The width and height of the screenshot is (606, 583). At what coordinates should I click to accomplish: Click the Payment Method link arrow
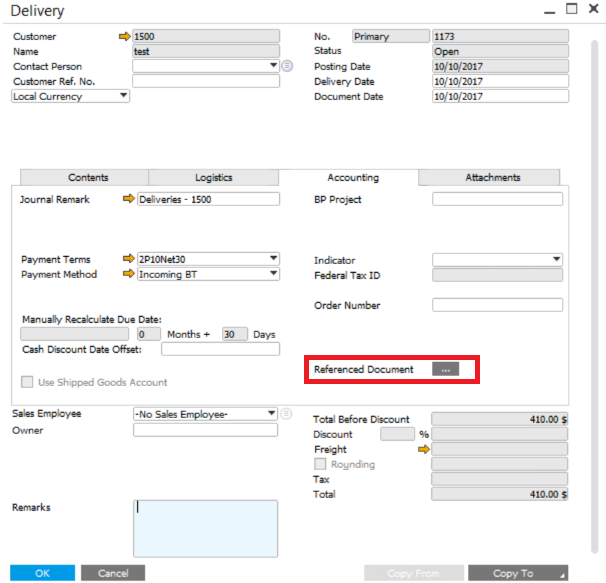pyautogui.click(x=128, y=274)
